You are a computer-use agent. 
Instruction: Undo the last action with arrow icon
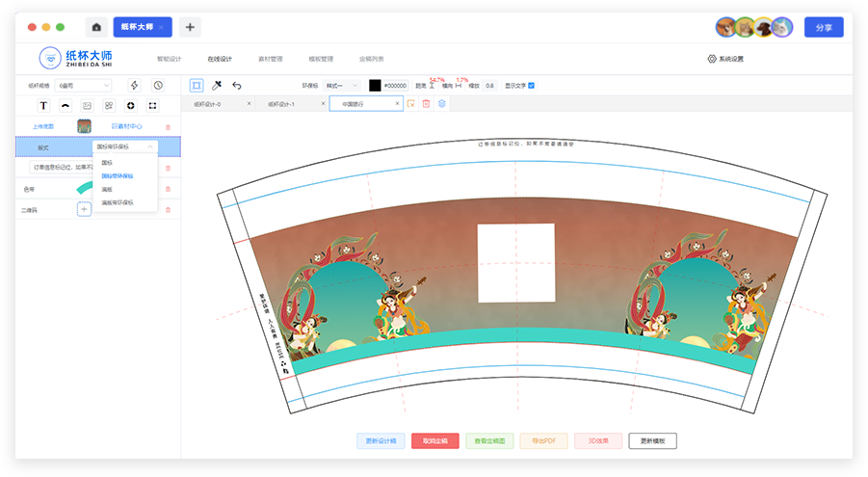pyautogui.click(x=237, y=86)
